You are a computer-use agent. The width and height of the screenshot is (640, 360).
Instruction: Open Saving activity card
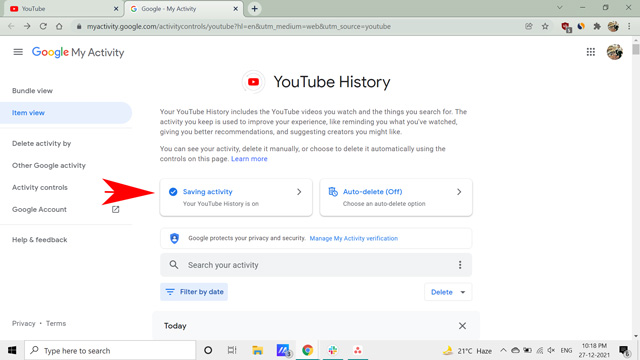click(x=236, y=197)
